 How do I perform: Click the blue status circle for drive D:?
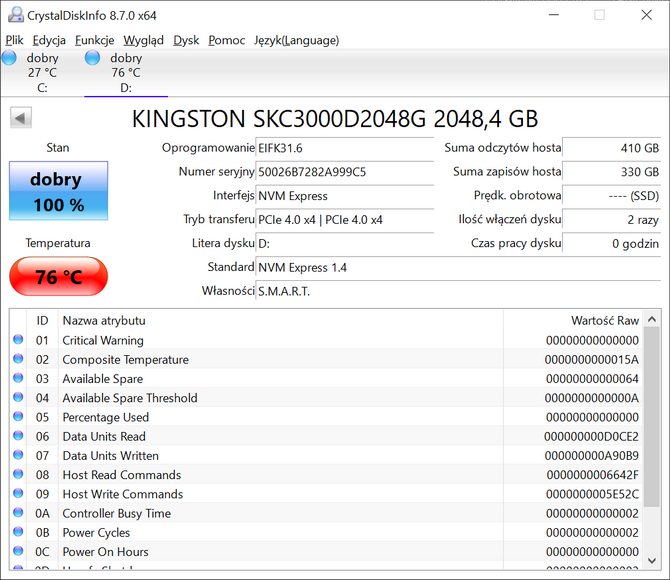[92, 57]
